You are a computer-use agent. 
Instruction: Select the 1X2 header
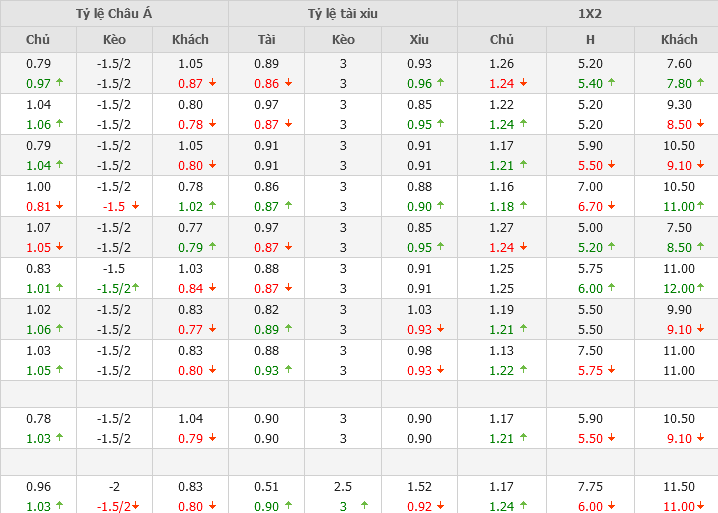(x=588, y=13)
